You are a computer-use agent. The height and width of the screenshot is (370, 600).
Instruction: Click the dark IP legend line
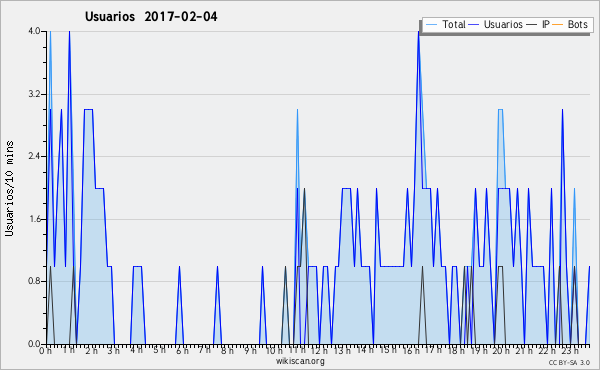tap(532, 25)
